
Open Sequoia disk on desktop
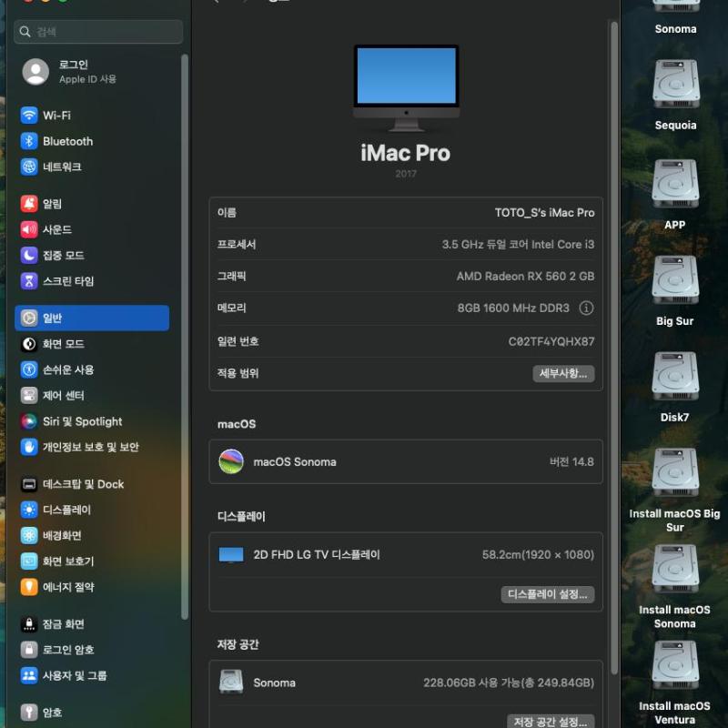(x=675, y=86)
